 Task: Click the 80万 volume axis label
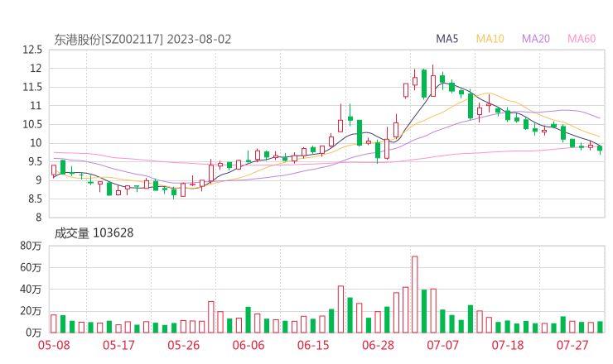click(x=31, y=246)
